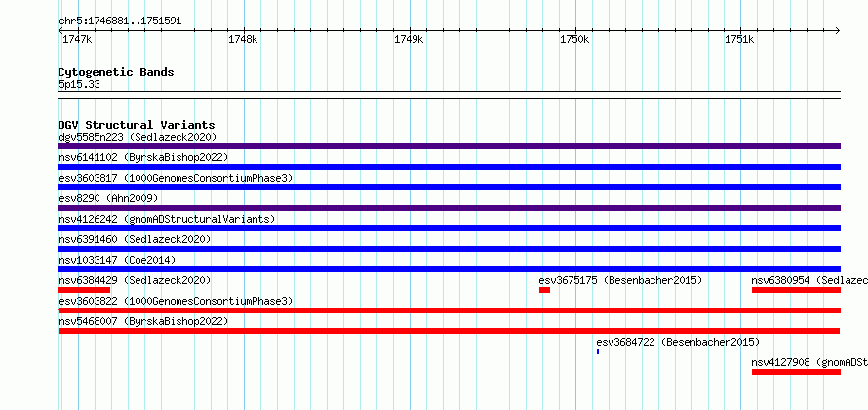The height and width of the screenshot is (410, 868).
Task: Click the ruler's right arrow end
Action: pos(838,31)
